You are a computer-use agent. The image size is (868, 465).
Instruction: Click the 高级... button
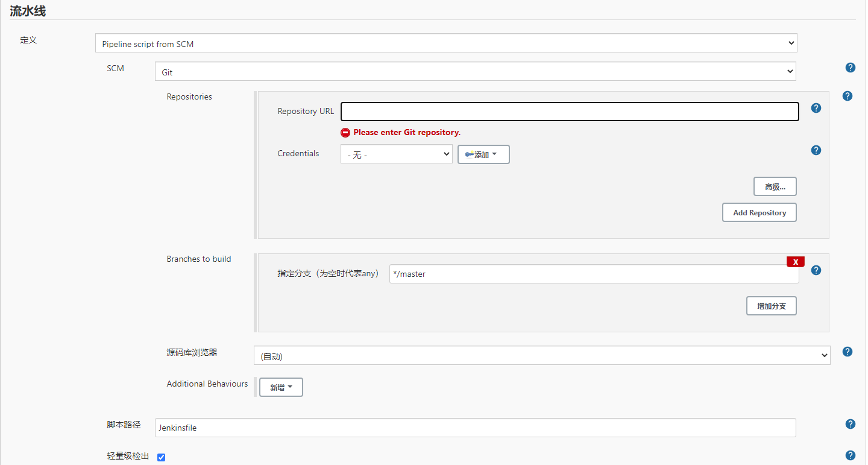(775, 187)
